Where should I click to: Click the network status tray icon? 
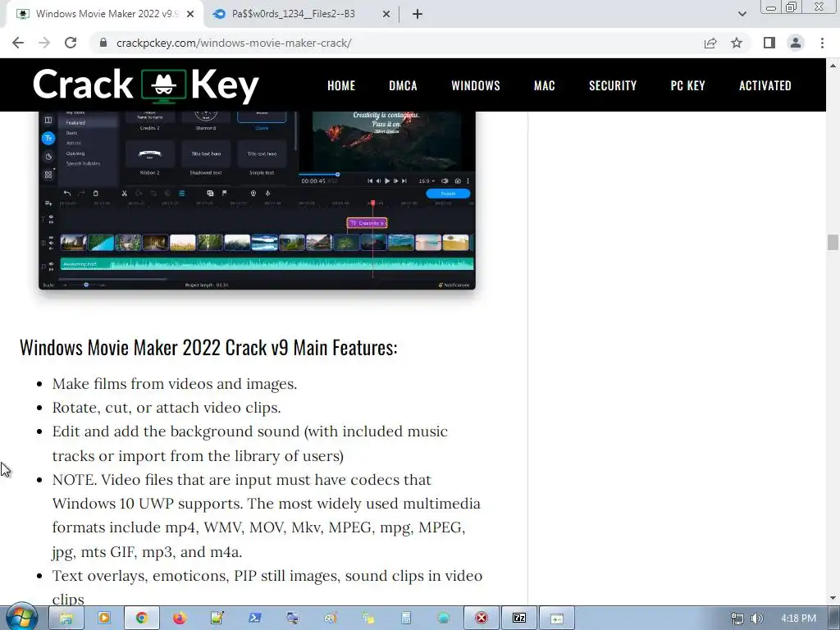737,619
